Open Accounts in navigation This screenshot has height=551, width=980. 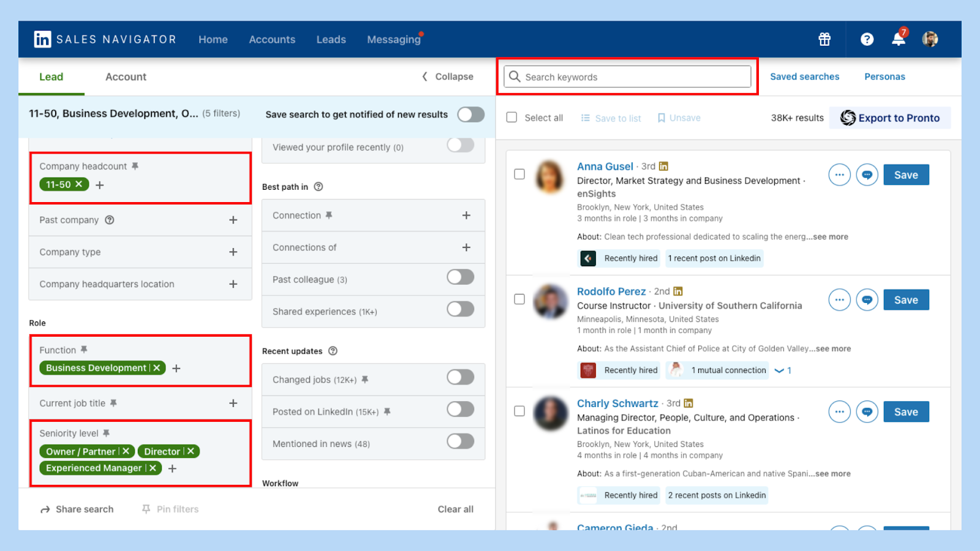point(272,39)
